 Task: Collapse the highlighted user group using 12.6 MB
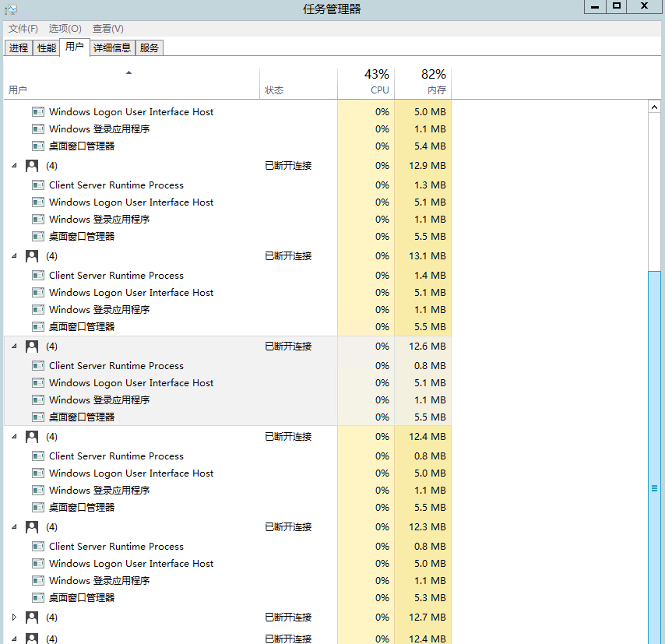click(14, 347)
